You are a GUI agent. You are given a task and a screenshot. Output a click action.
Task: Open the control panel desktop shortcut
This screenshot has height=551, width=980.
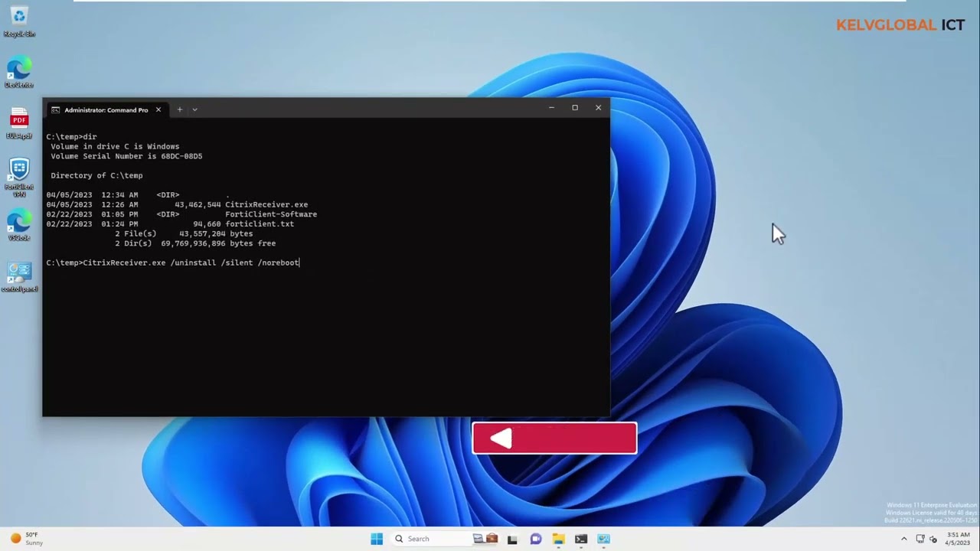tap(19, 277)
